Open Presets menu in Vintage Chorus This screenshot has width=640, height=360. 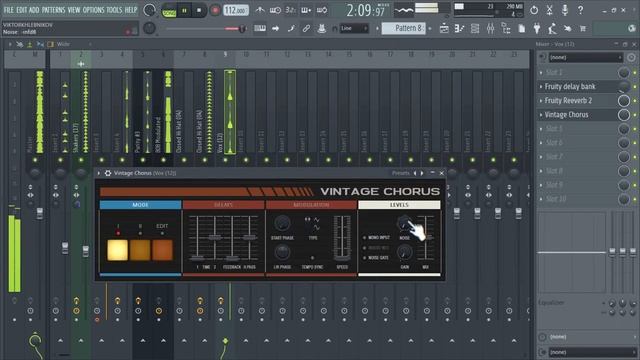tap(400, 173)
